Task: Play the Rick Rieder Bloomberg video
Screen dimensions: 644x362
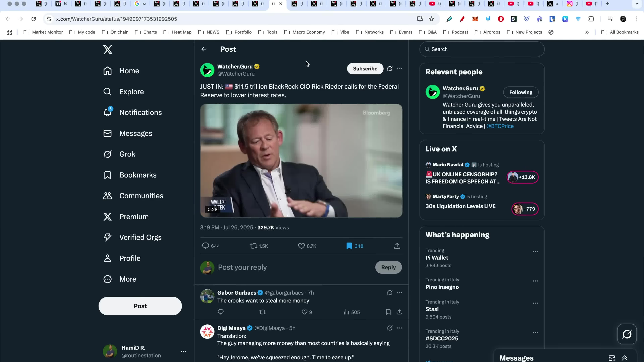Action: 301,161
